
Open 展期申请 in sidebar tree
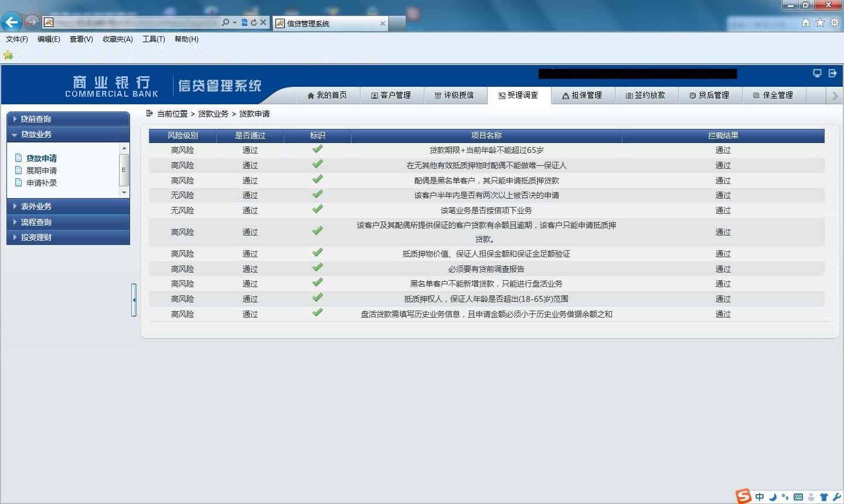pyautogui.click(x=42, y=171)
